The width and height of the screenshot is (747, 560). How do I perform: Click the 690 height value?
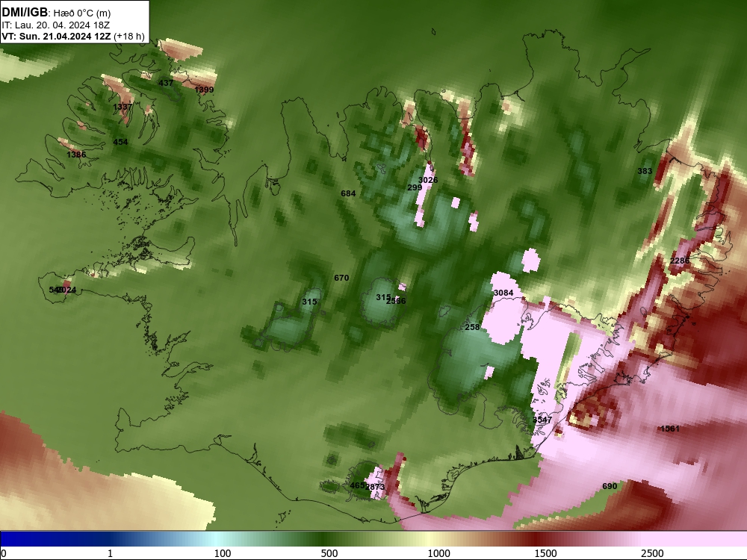pos(610,486)
